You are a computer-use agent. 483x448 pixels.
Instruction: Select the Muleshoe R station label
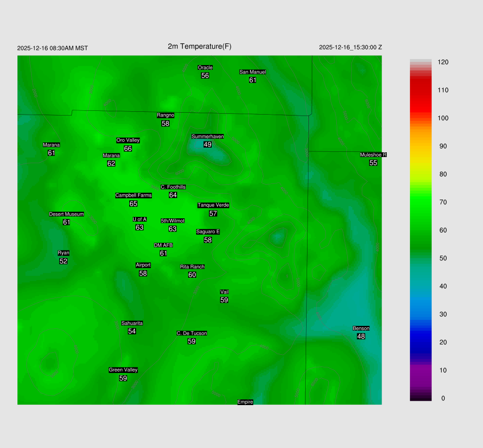pos(373,155)
